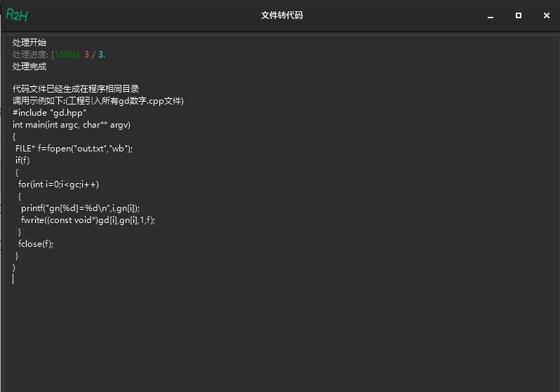Click the FILE* f=fopen line
Image resolution: width=560 pixels, height=392 pixels.
tap(74, 149)
